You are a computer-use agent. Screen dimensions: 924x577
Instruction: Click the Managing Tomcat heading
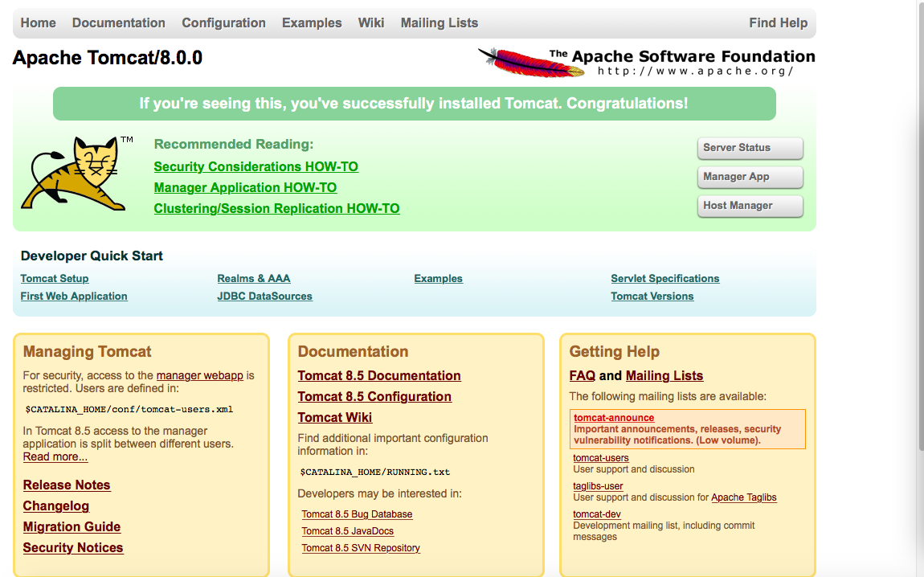point(88,352)
